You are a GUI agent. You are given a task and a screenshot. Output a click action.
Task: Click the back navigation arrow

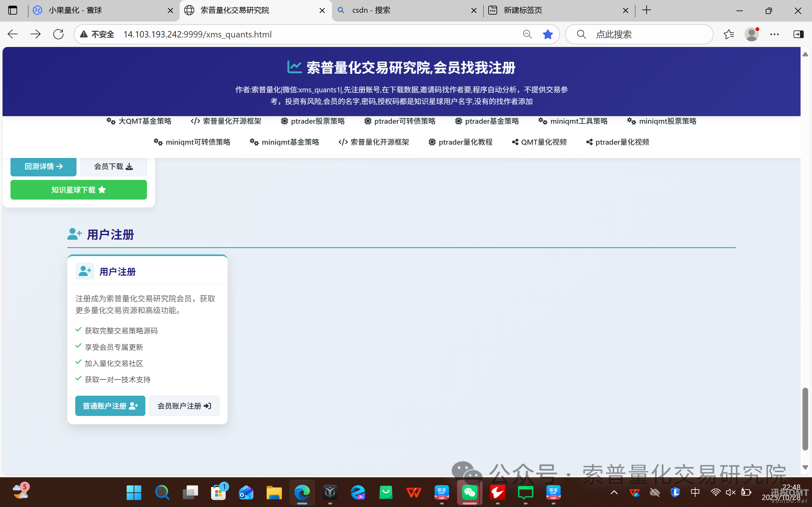(12, 34)
